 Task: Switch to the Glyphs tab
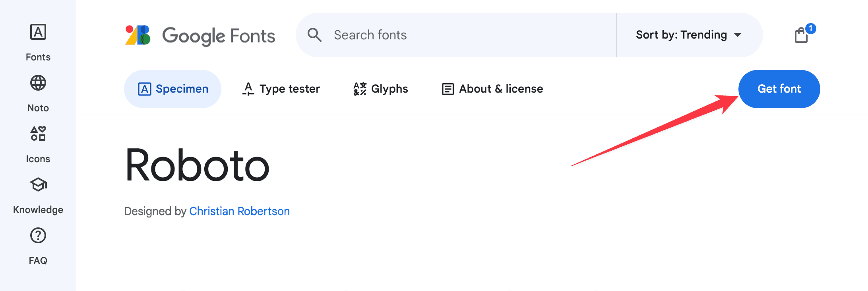click(x=381, y=89)
